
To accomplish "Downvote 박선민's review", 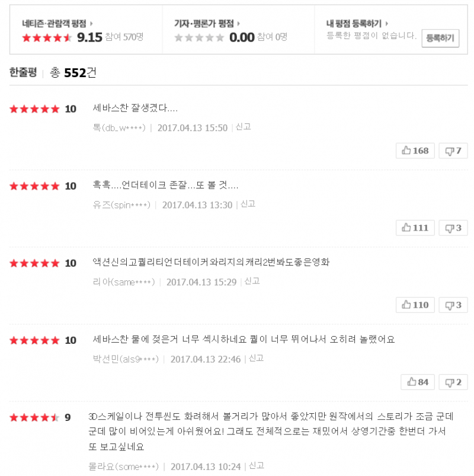I will coord(453,382).
